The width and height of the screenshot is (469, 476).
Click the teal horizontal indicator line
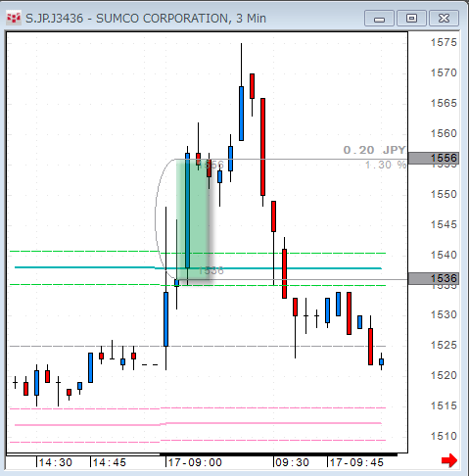point(198,268)
